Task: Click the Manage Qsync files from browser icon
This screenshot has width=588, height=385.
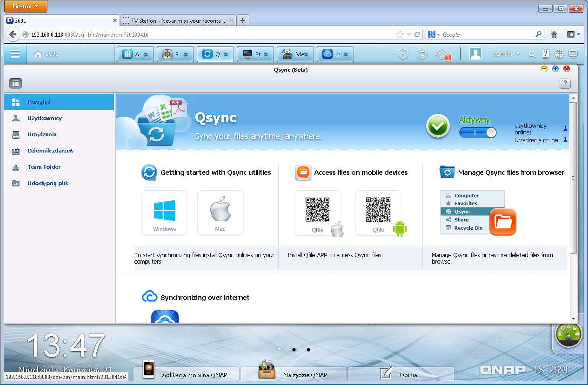Action: click(447, 173)
